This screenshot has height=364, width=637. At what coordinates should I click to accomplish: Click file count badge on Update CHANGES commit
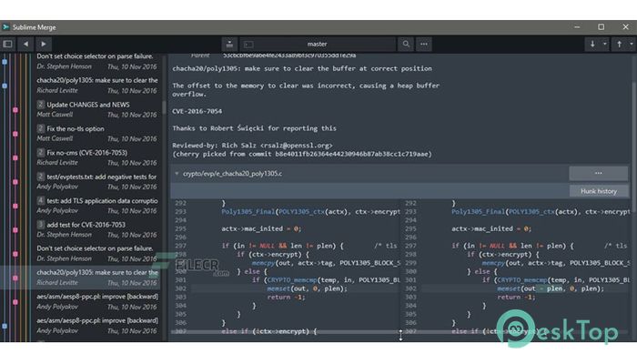click(41, 105)
